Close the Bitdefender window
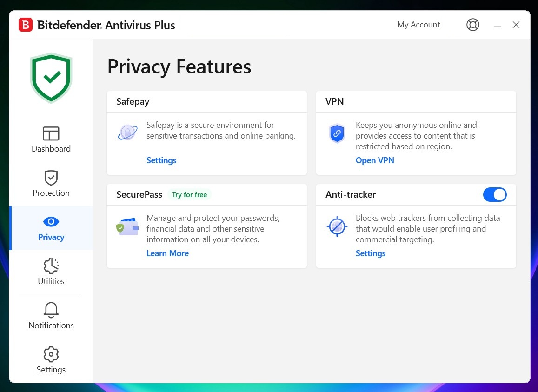 [x=516, y=25]
